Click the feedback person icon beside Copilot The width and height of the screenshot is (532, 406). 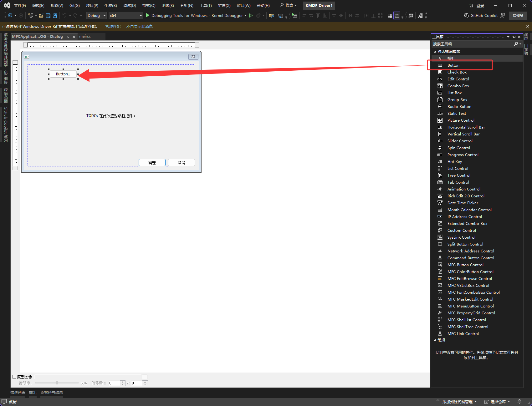point(503,15)
